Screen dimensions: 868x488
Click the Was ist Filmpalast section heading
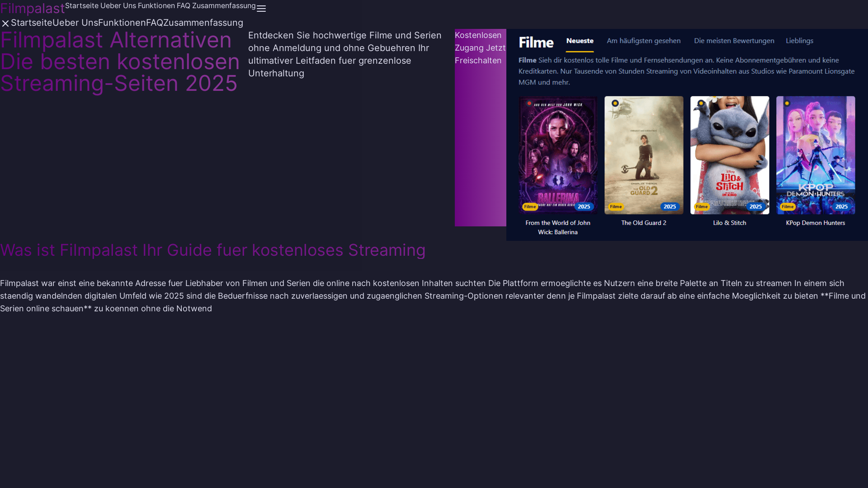[x=213, y=250]
